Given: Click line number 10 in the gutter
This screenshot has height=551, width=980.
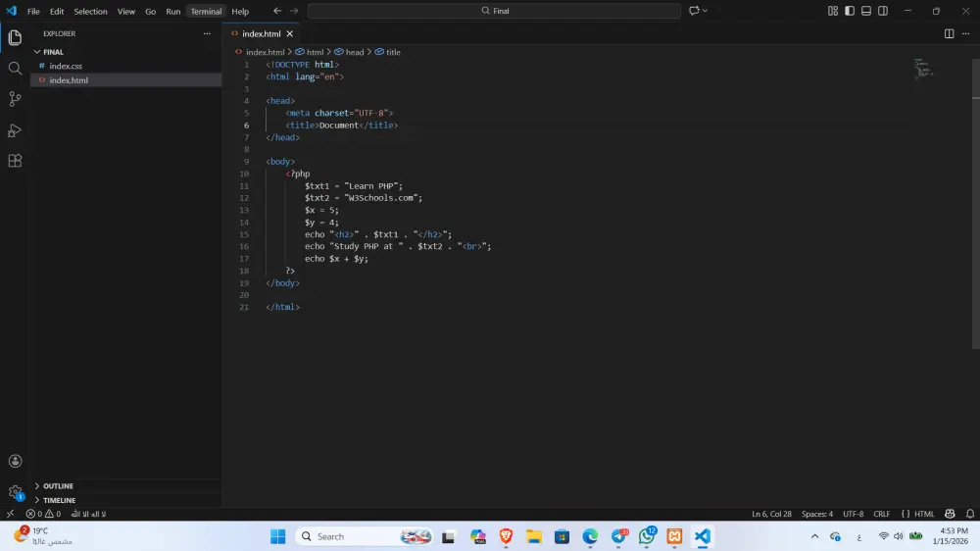Looking at the screenshot, I should click(x=244, y=174).
